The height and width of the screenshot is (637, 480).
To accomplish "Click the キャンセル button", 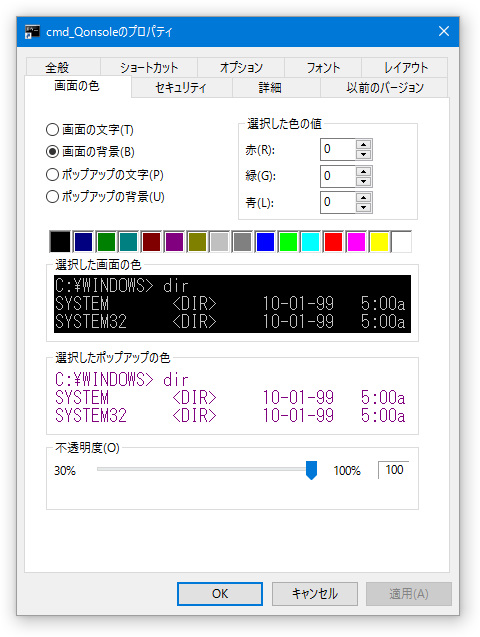I will pos(315,594).
